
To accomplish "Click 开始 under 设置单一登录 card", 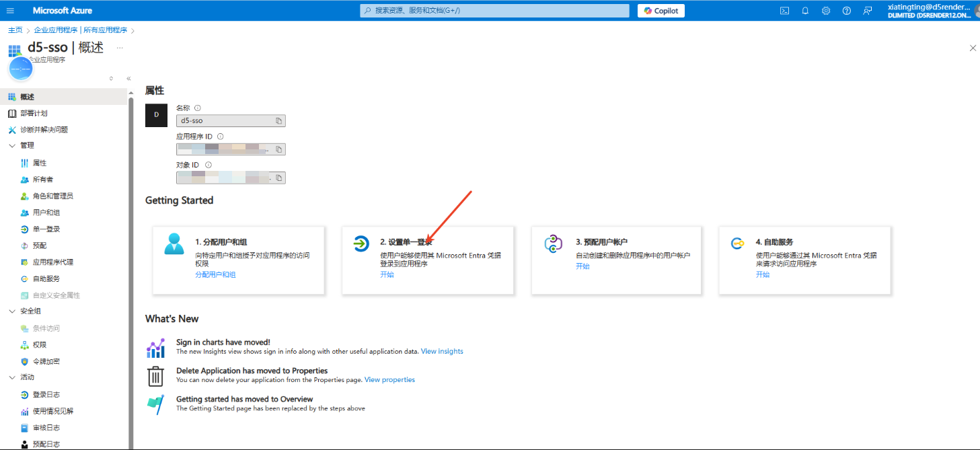I will [x=387, y=274].
